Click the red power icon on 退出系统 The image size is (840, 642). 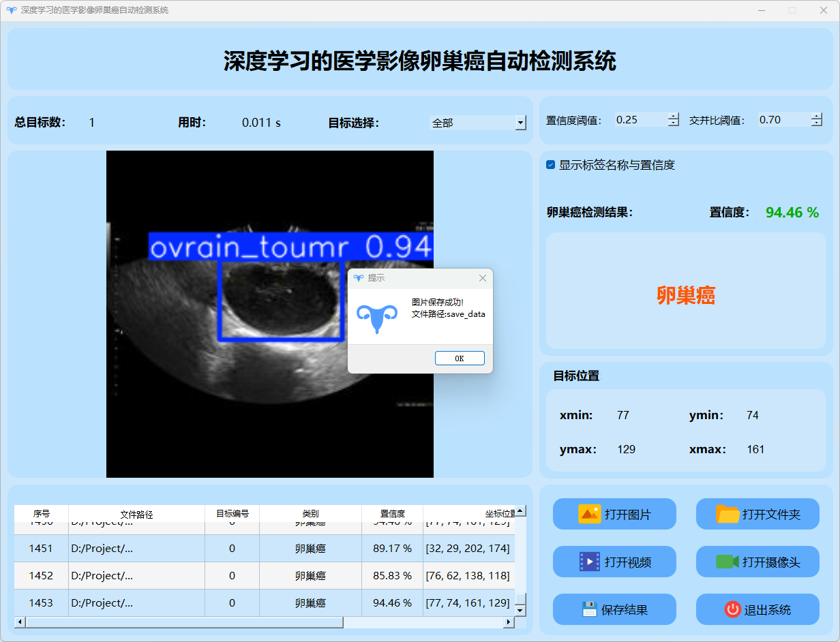tap(732, 609)
